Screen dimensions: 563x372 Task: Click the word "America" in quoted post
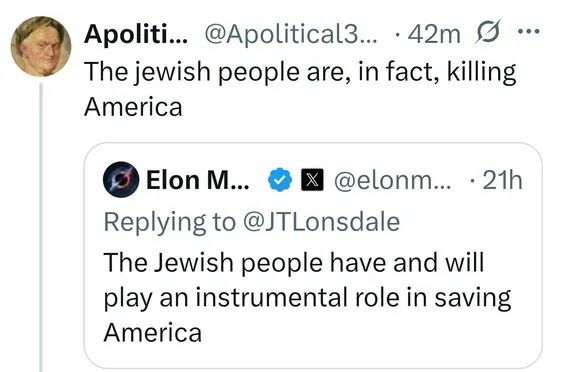[x=153, y=333]
